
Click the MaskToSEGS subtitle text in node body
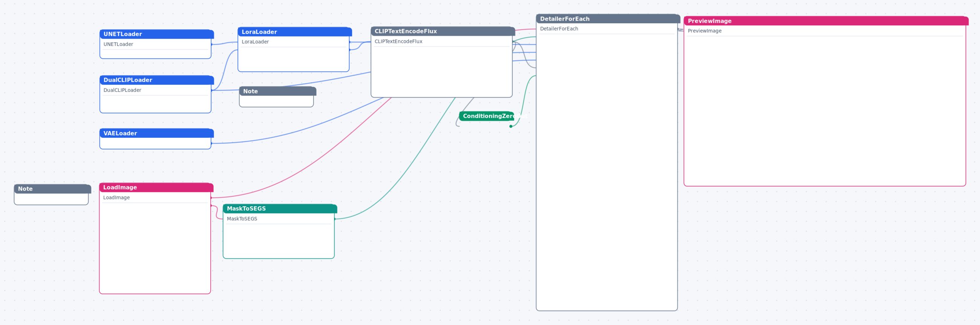pyautogui.click(x=242, y=219)
